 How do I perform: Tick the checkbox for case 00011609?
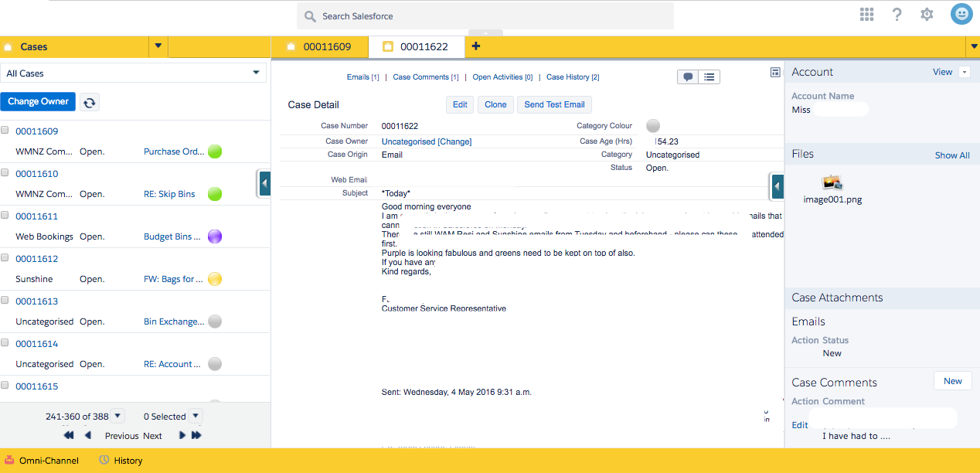pyautogui.click(x=5, y=131)
